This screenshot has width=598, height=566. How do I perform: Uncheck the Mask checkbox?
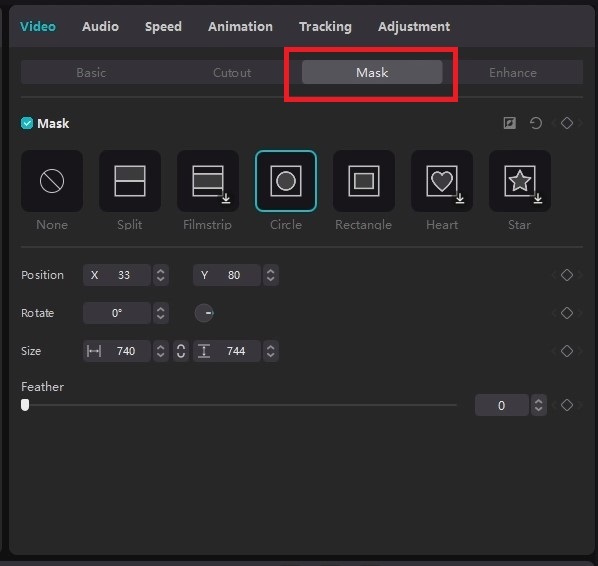tap(27, 123)
